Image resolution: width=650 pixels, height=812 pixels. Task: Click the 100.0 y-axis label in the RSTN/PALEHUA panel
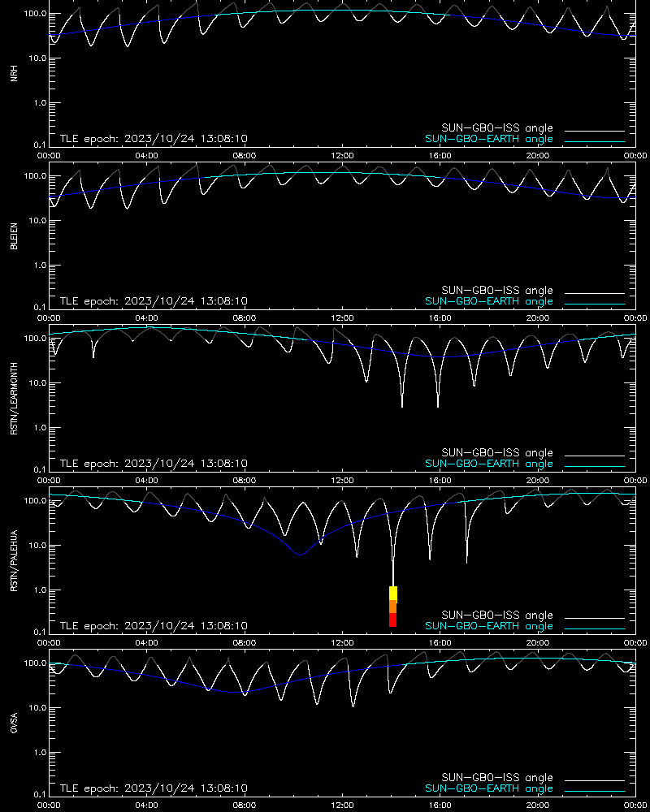(x=35, y=501)
